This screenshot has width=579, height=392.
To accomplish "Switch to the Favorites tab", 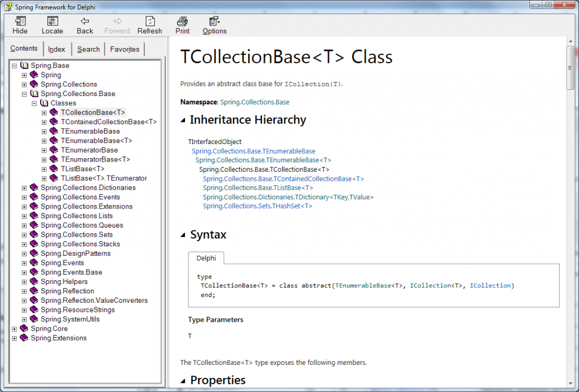I will [124, 49].
